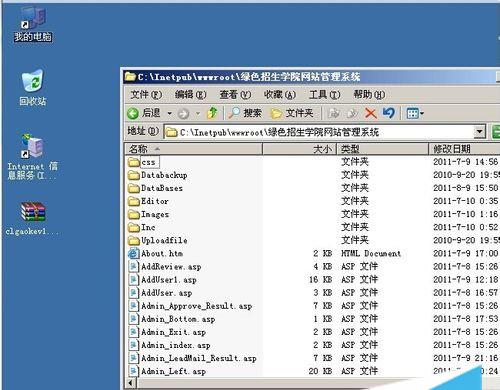Click the blue Undo icon
Image resolution: width=500 pixels, height=390 pixels.
[389, 113]
